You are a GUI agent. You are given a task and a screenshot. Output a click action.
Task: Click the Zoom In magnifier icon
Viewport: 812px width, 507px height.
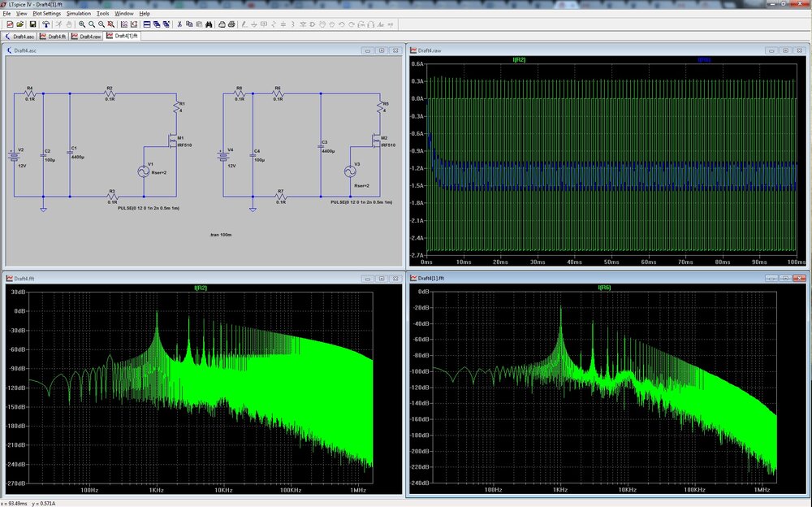[83, 24]
